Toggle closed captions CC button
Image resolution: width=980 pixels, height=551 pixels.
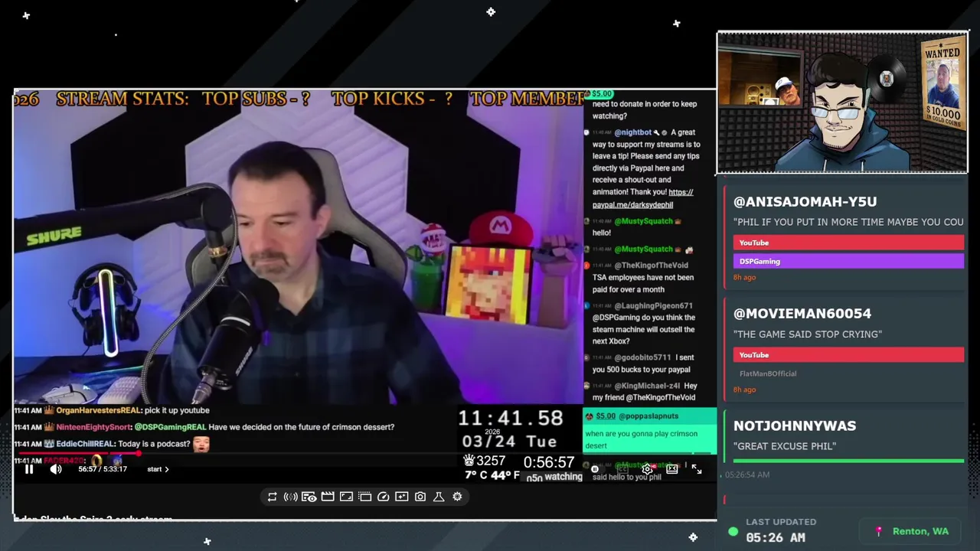(x=622, y=469)
